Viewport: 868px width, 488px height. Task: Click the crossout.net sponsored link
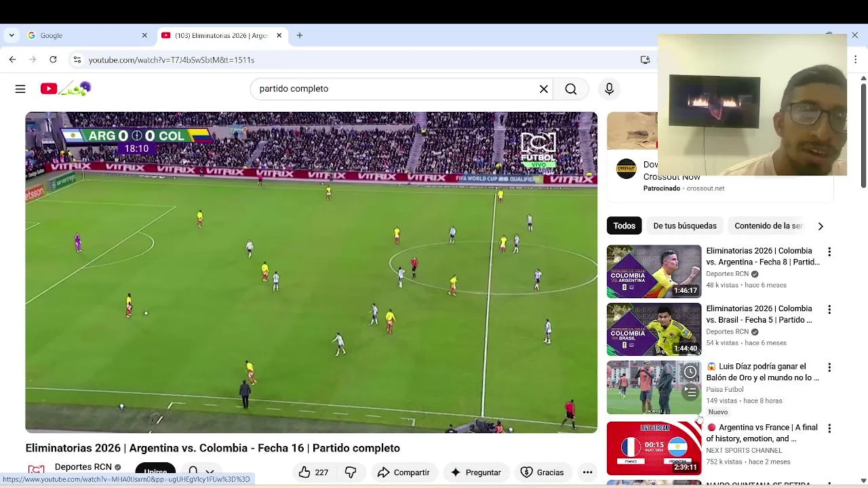click(705, 188)
